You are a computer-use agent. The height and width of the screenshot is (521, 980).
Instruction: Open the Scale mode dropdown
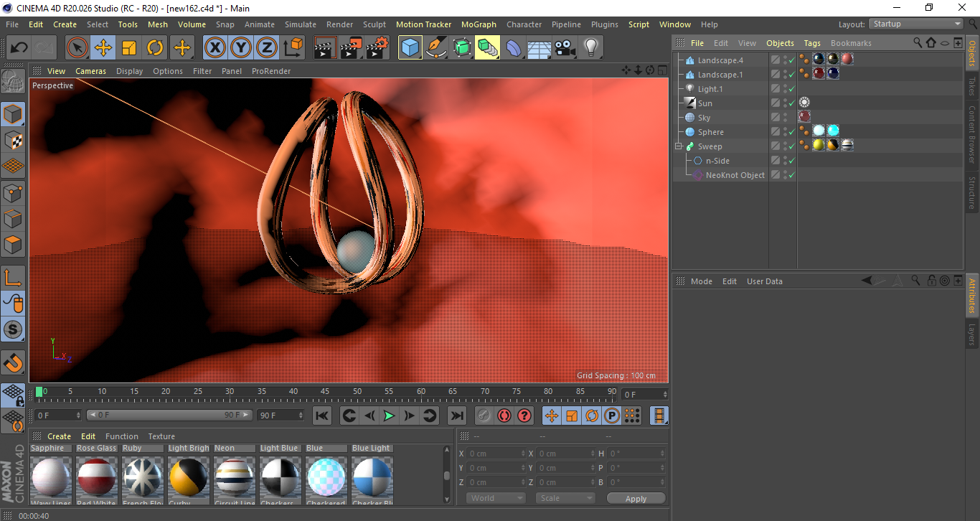coord(565,498)
